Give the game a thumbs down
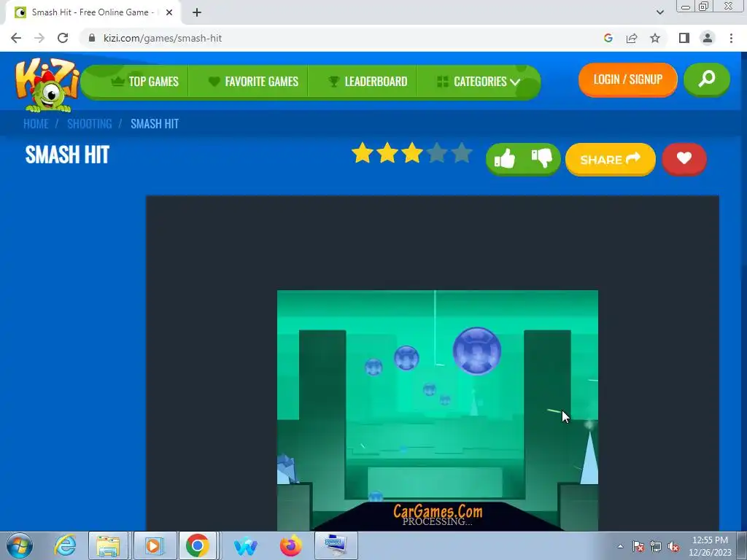 [542, 158]
